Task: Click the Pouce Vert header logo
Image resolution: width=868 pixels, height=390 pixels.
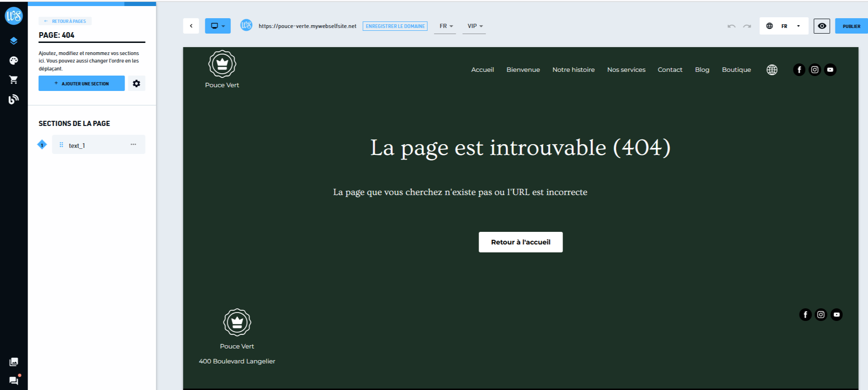Action: 222,64
